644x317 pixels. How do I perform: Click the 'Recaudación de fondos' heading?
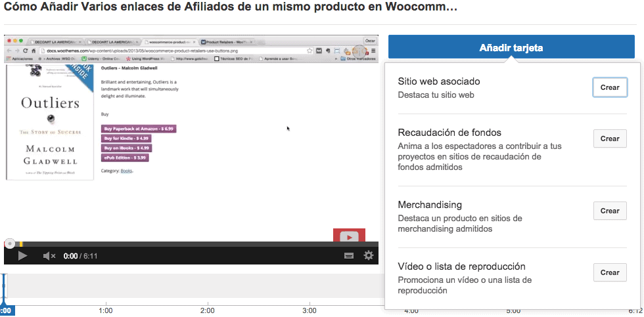coord(449,133)
